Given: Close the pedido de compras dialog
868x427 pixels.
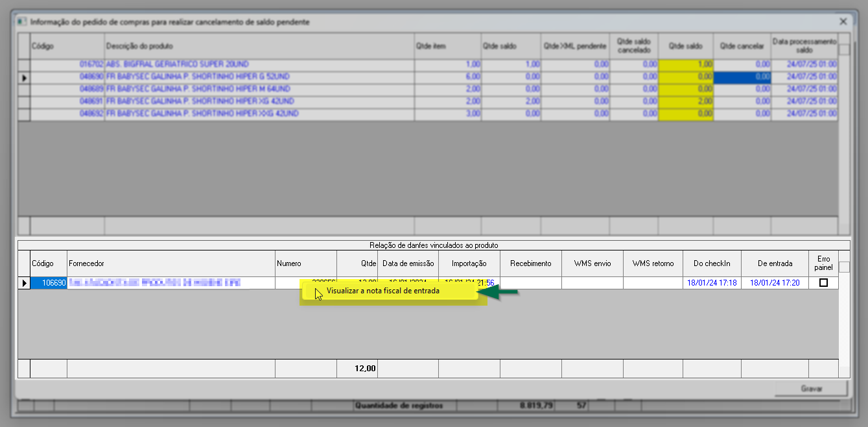Looking at the screenshot, I should (x=843, y=21).
